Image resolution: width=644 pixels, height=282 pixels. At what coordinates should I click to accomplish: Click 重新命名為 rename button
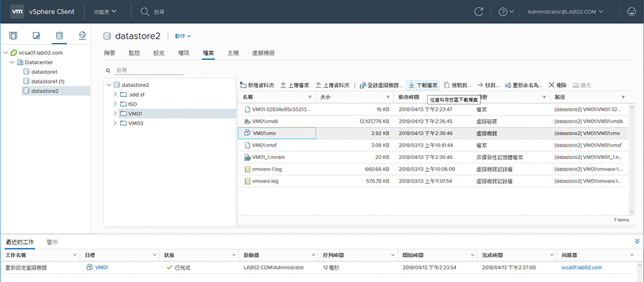coord(524,86)
